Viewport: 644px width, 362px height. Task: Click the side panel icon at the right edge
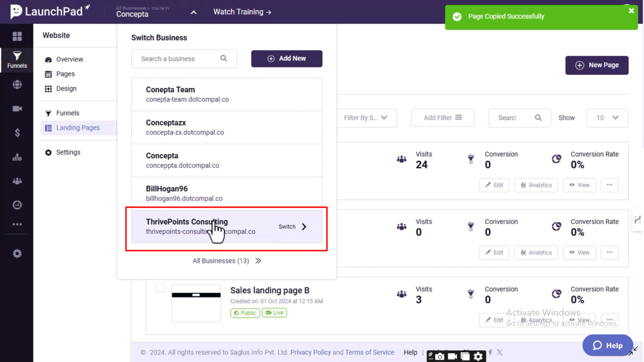tap(638, 219)
